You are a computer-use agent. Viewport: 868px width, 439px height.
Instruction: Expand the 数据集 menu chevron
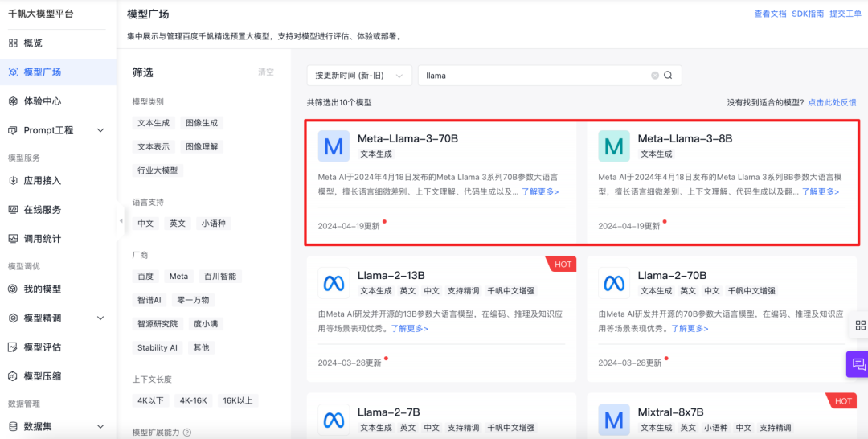click(x=100, y=426)
